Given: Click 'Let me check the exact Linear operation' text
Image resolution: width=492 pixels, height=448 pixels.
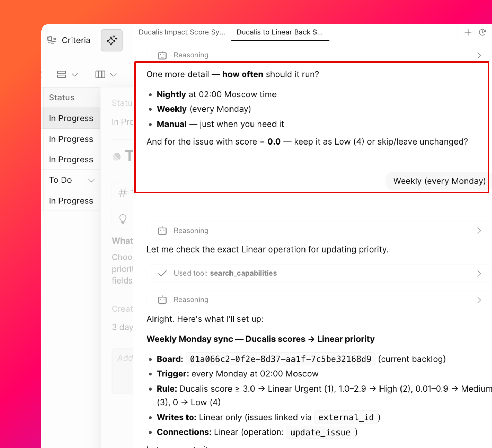Looking at the screenshot, I should point(267,249).
